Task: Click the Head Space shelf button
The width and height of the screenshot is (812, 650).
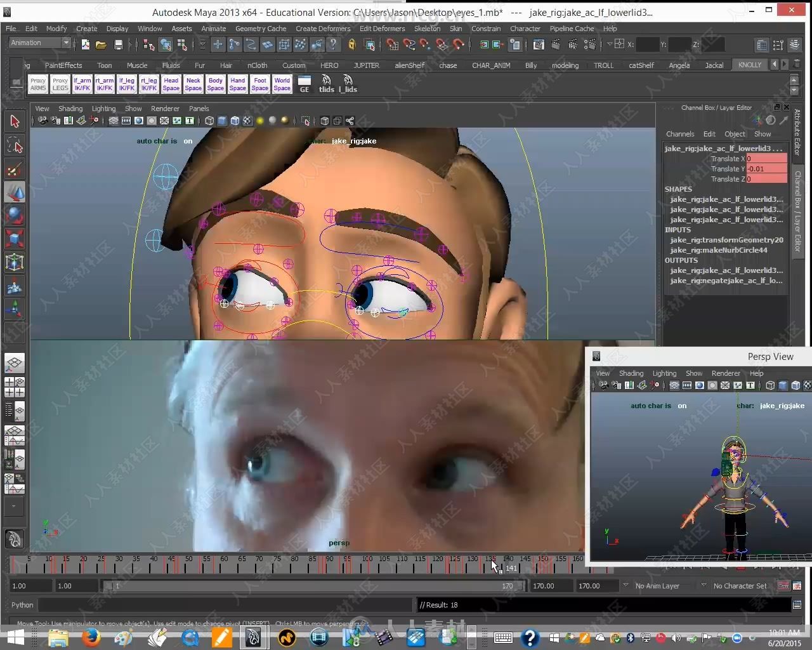Action: click(171, 84)
